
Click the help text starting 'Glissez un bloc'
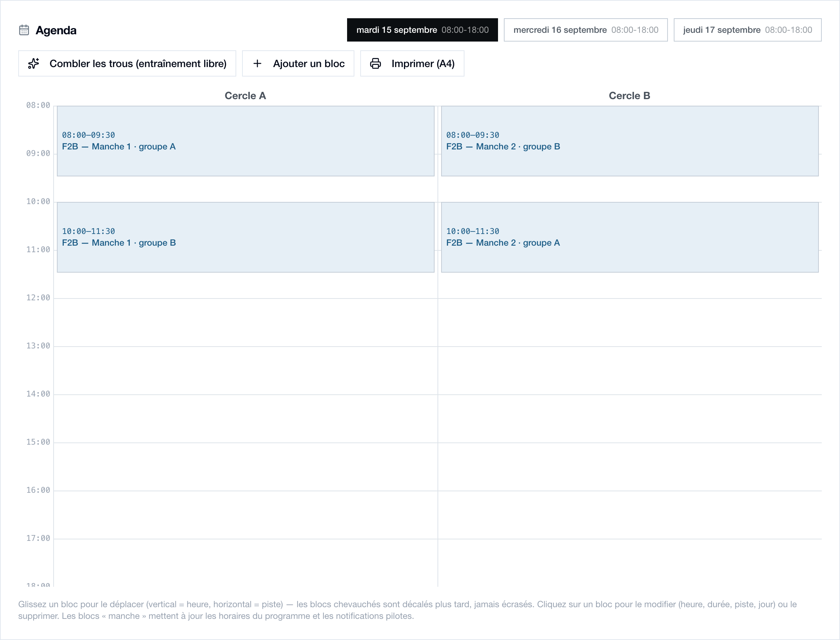click(x=408, y=610)
